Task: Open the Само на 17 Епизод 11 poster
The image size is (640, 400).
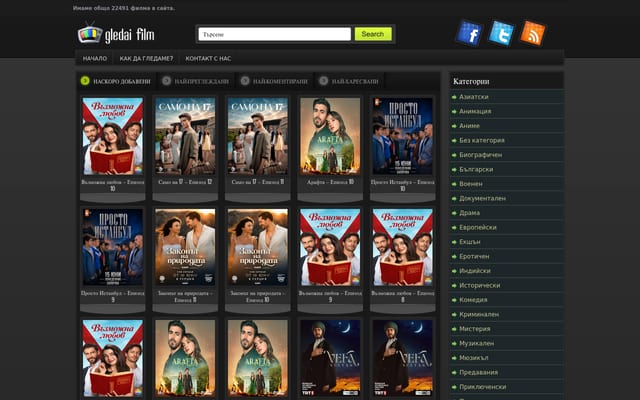Action: tap(258, 136)
